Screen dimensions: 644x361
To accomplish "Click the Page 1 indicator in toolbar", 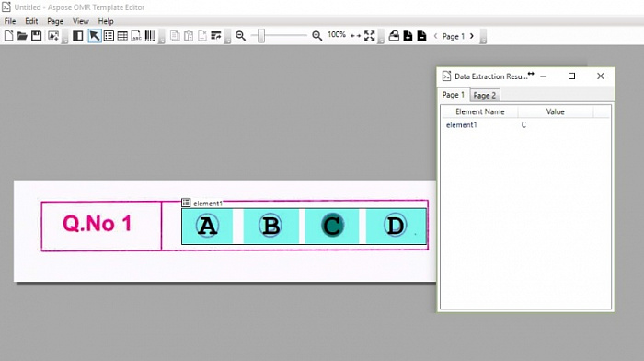I will [454, 36].
